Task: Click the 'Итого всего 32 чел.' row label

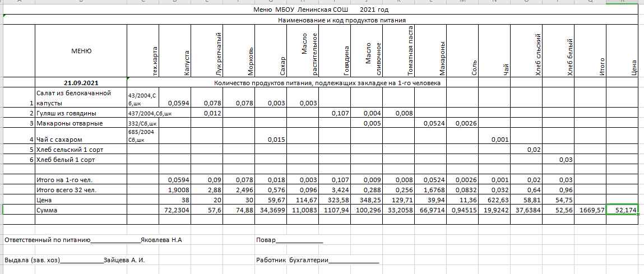Action: tap(81, 189)
